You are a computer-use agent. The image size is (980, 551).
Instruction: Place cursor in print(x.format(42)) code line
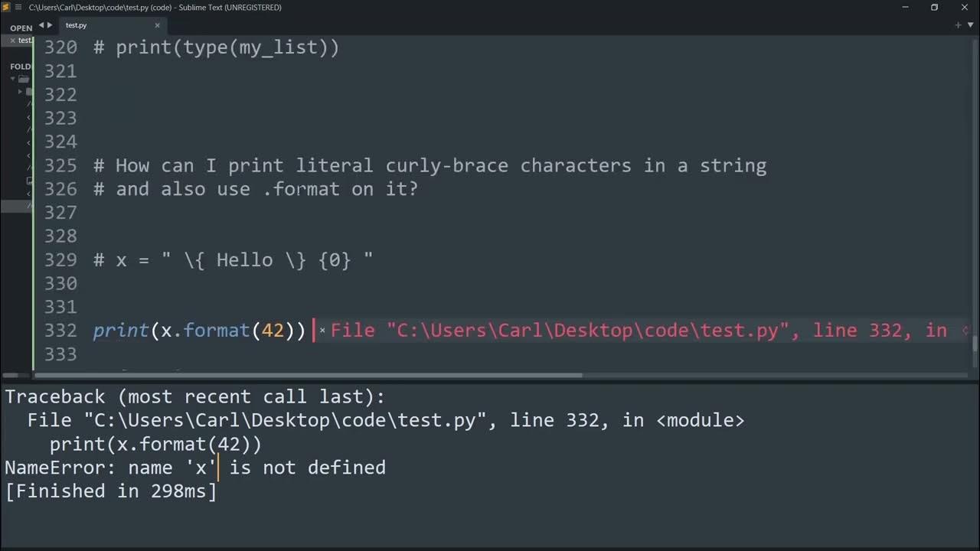tap(199, 331)
